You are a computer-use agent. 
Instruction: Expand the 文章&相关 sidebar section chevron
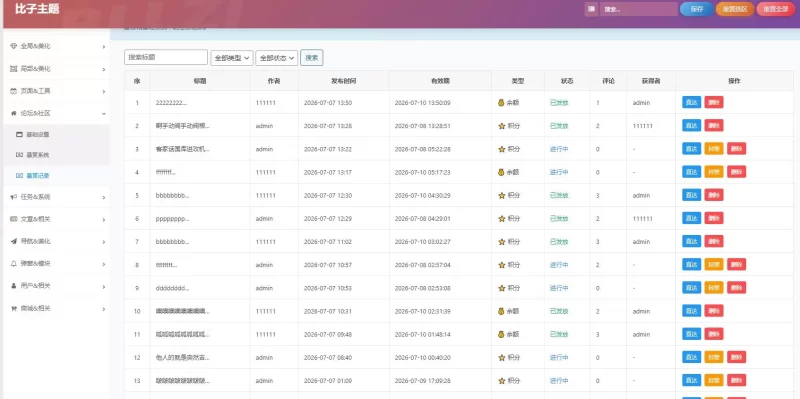[x=104, y=220]
